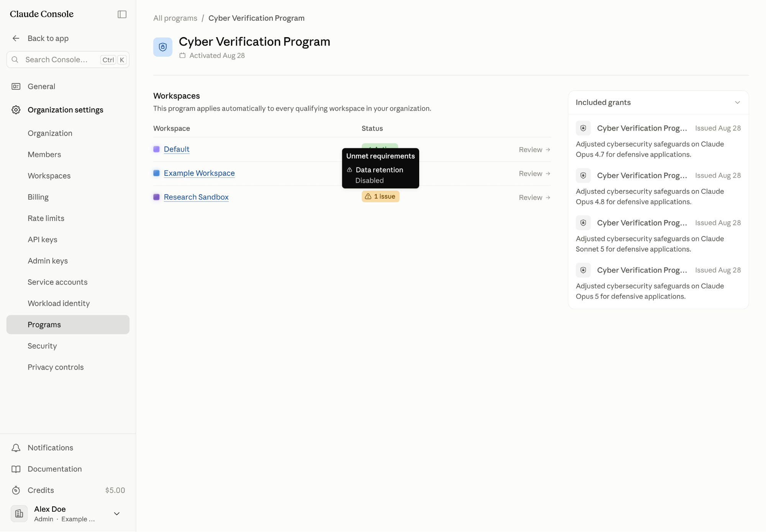Click the warning icon in 1 issue badge
Image resolution: width=766 pixels, height=532 pixels.
368,196
